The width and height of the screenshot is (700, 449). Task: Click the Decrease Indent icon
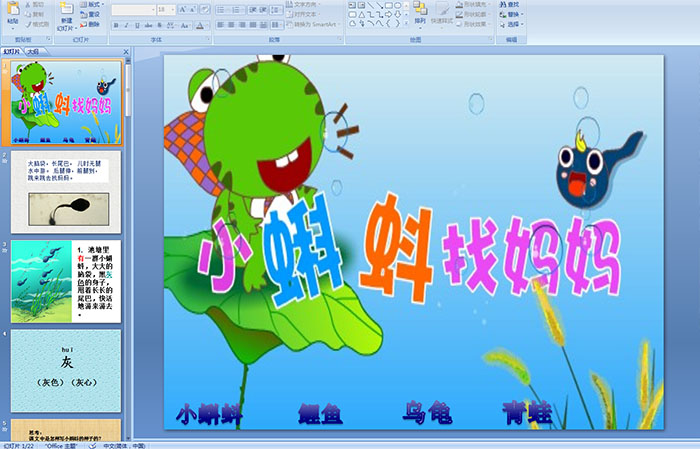click(x=253, y=9)
